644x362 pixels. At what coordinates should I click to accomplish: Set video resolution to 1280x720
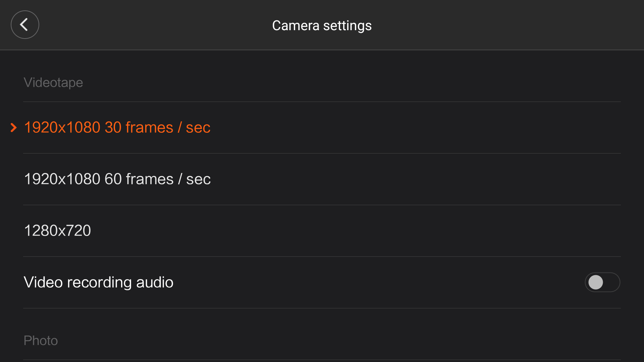point(322,231)
